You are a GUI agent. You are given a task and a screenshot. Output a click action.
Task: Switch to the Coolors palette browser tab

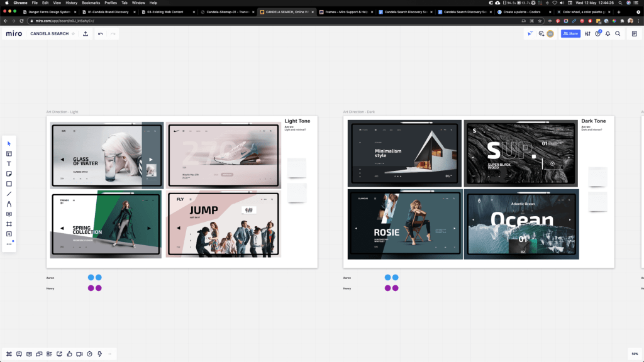(520, 11)
